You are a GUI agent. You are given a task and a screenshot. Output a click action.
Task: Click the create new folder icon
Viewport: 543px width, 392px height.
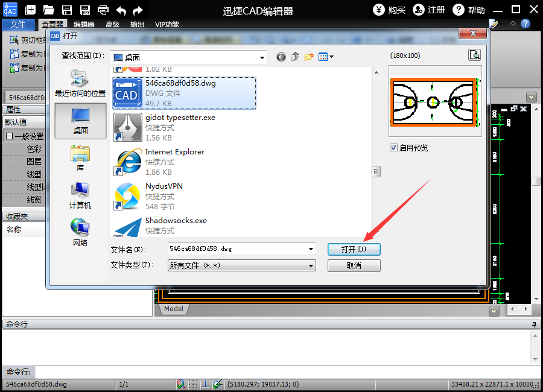309,57
